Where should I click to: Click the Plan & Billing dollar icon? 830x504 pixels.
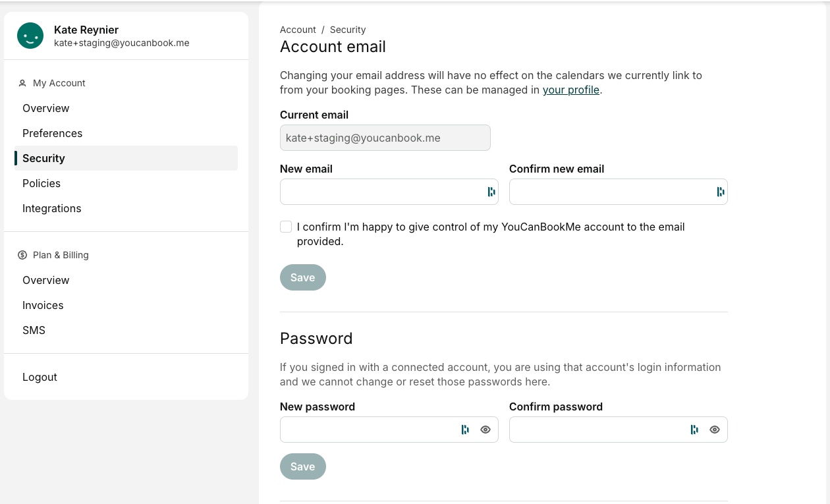coord(22,255)
